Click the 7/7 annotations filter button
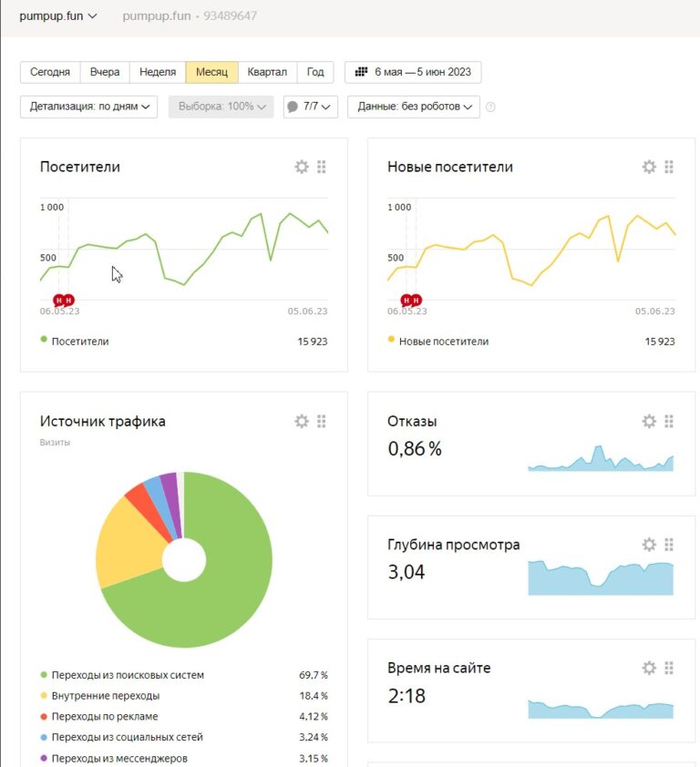The width and height of the screenshot is (700, 767). click(311, 107)
